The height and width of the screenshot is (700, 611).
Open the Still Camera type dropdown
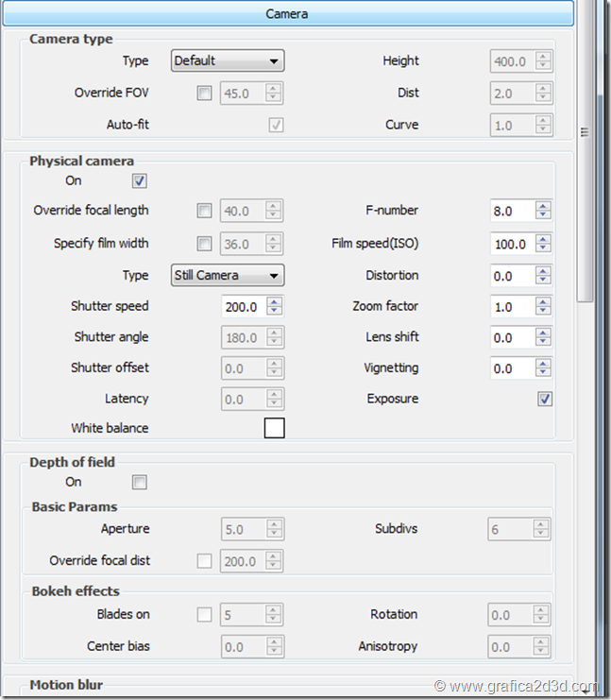227,276
